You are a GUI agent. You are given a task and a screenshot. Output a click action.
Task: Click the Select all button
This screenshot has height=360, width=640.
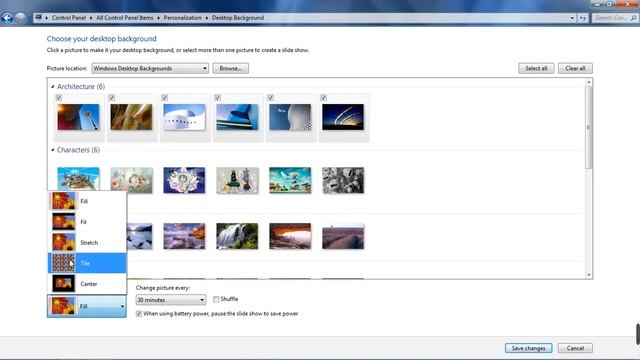click(x=536, y=68)
